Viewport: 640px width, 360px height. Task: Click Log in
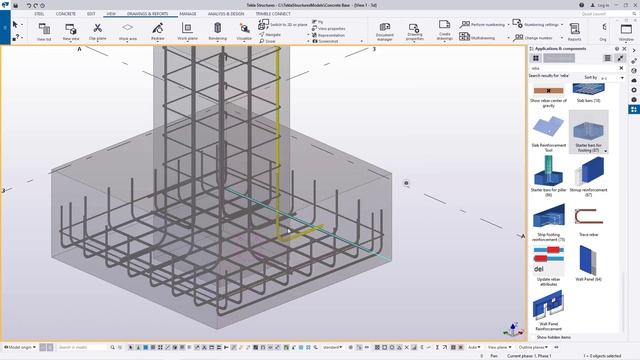[600, 5]
